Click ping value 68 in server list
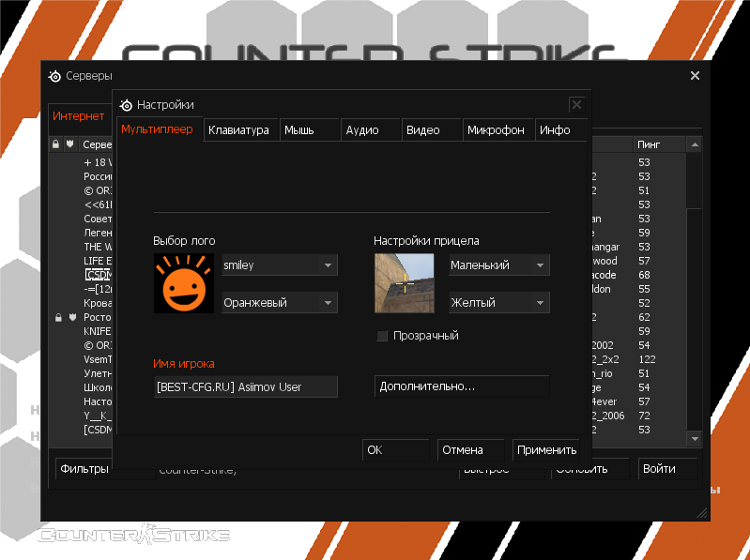This screenshot has height=560, width=750. pyautogui.click(x=644, y=275)
